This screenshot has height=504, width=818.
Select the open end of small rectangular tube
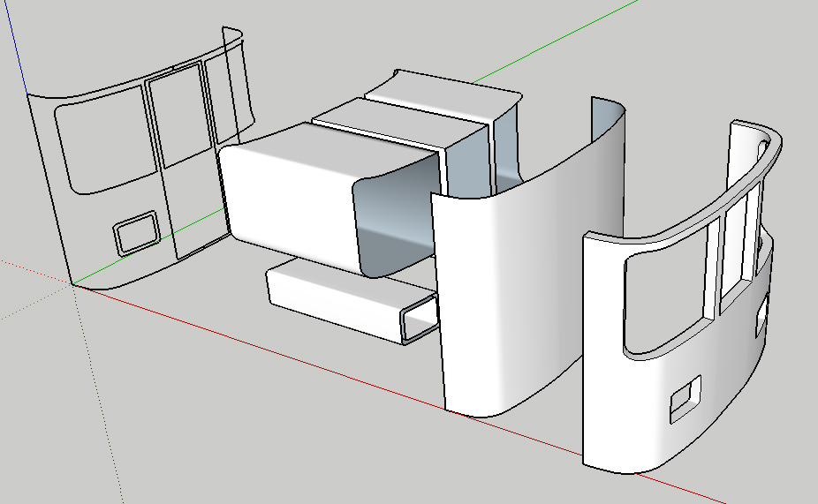(420, 320)
